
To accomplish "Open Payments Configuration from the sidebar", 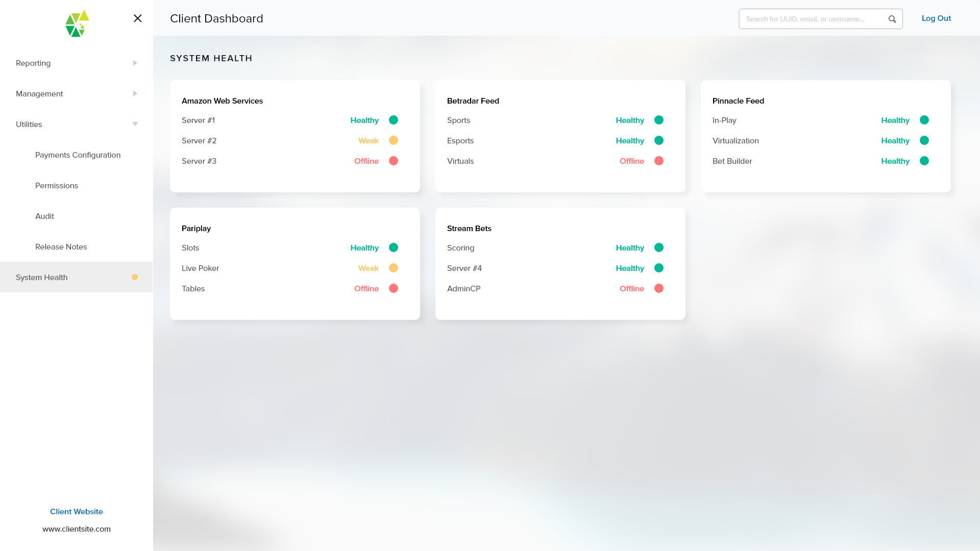I will tap(78, 155).
